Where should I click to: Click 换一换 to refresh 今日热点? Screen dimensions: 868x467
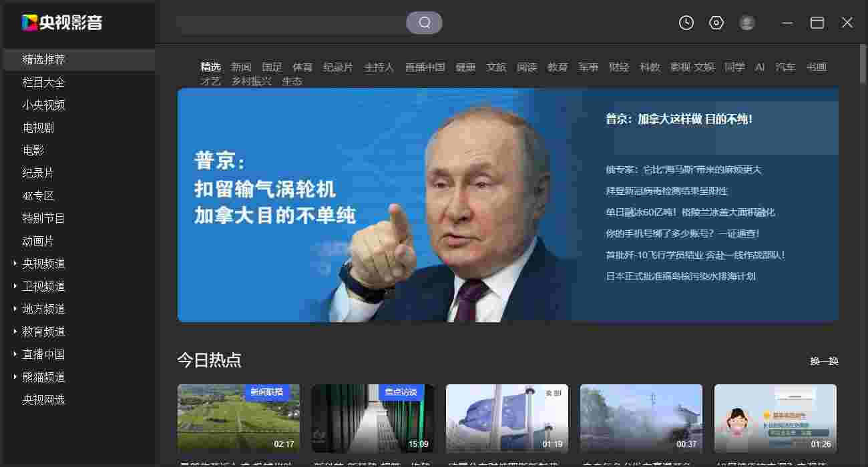click(x=824, y=360)
